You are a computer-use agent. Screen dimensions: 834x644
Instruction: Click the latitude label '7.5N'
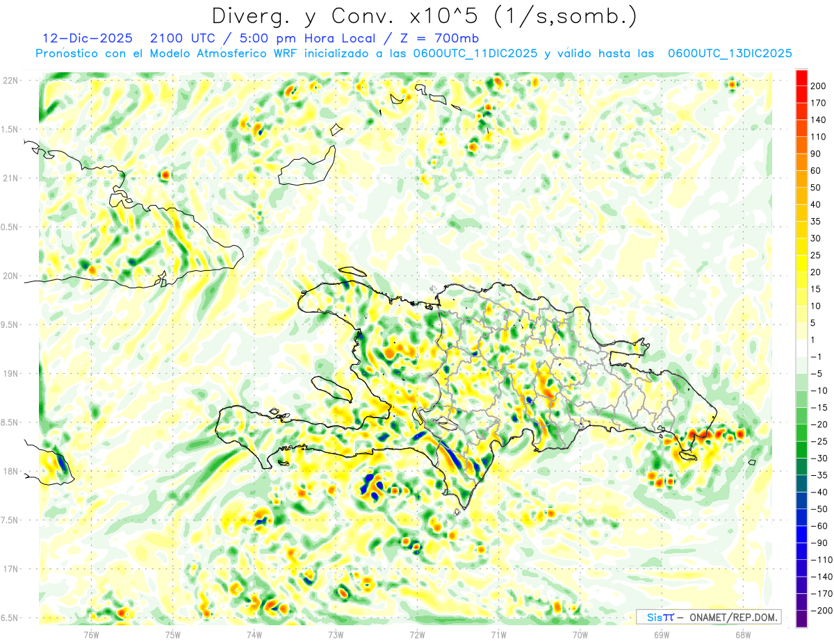[10, 520]
